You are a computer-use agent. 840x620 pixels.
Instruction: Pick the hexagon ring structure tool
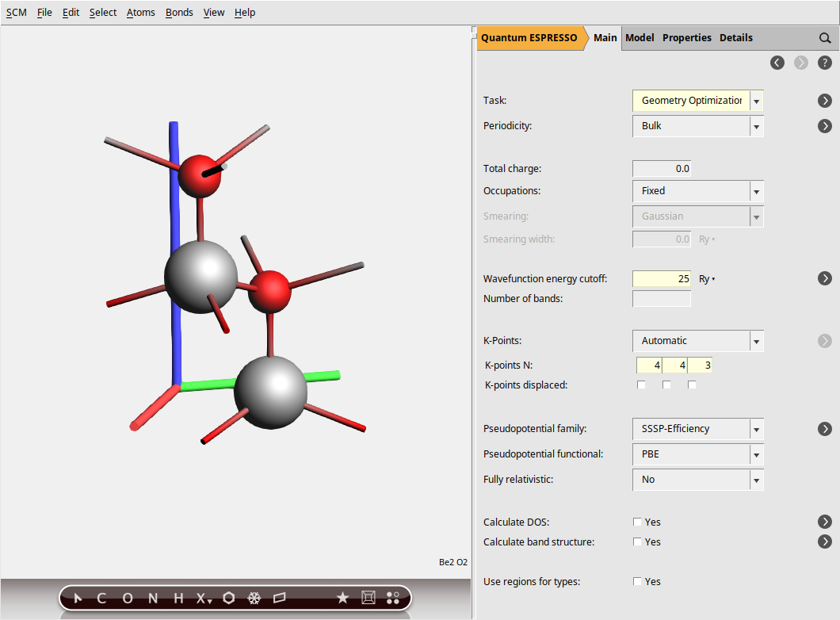[x=229, y=599]
